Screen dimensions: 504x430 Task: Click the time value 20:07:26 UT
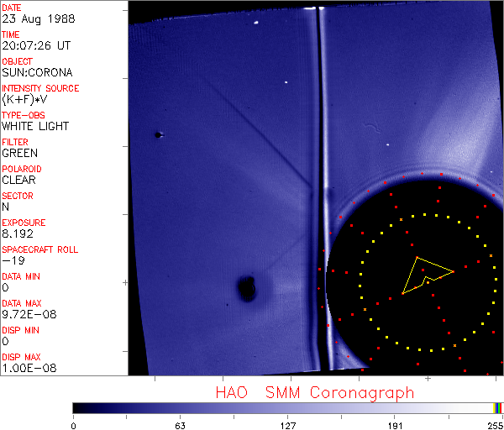37,45
